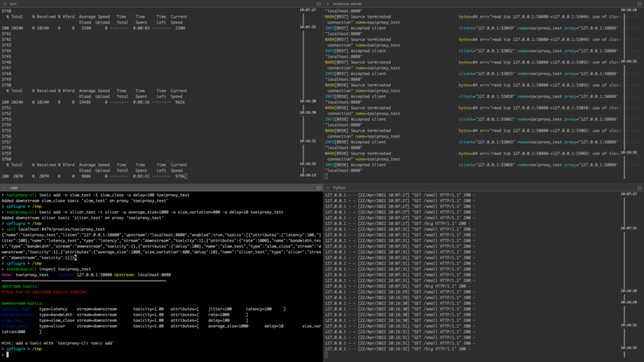The image size is (644, 362).
Task: Click the 10:20:13 timestamp in curl pane
Action: (308, 175)
